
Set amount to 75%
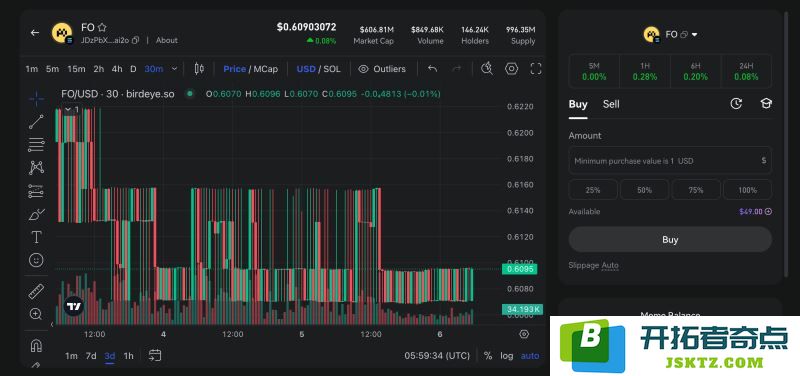pyautogui.click(x=696, y=190)
